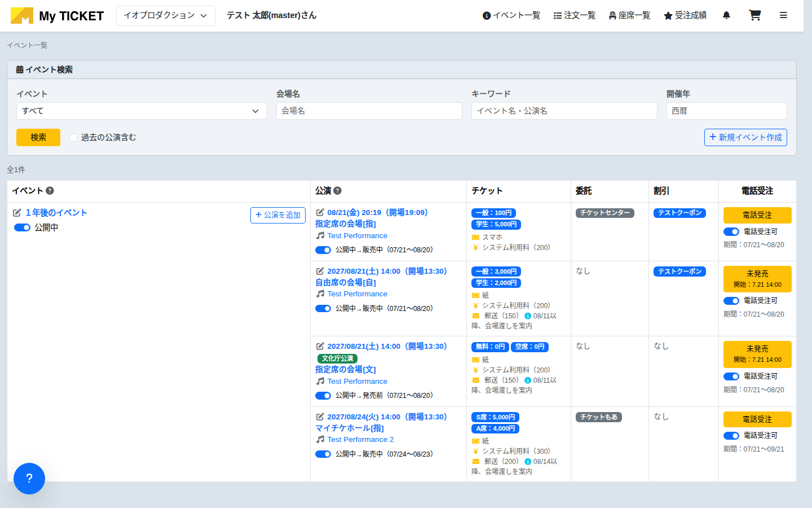Toggle publish switch for マイチケホール[指] performance

point(323,454)
